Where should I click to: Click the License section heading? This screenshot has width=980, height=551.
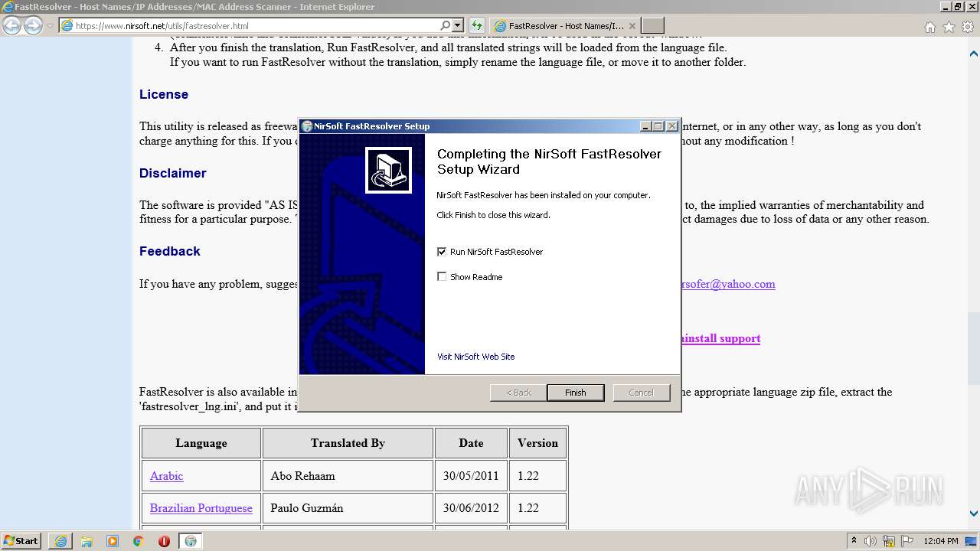pyautogui.click(x=164, y=94)
